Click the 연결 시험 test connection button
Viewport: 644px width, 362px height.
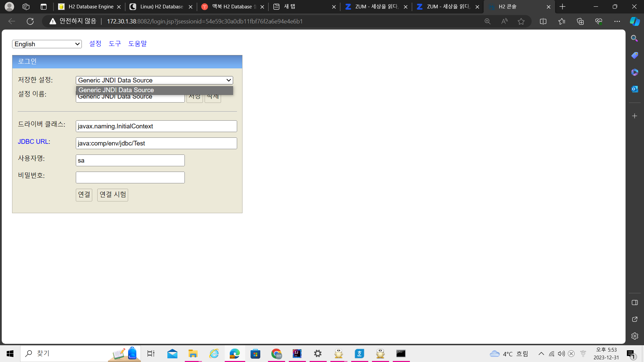pyautogui.click(x=113, y=195)
